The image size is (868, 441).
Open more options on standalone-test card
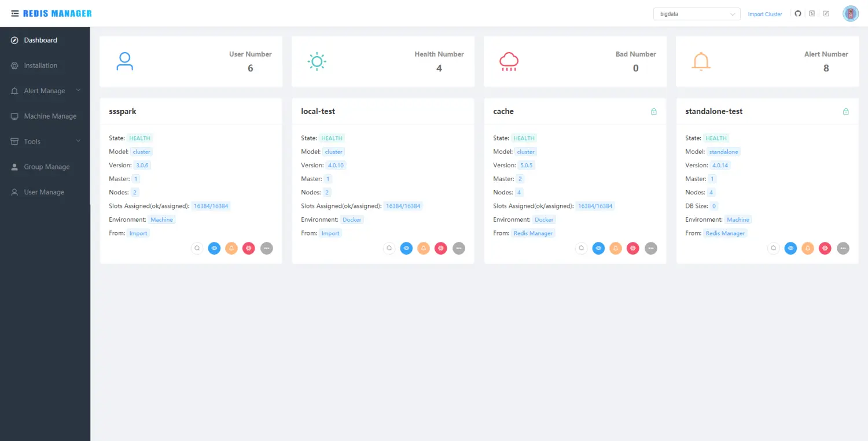click(843, 248)
